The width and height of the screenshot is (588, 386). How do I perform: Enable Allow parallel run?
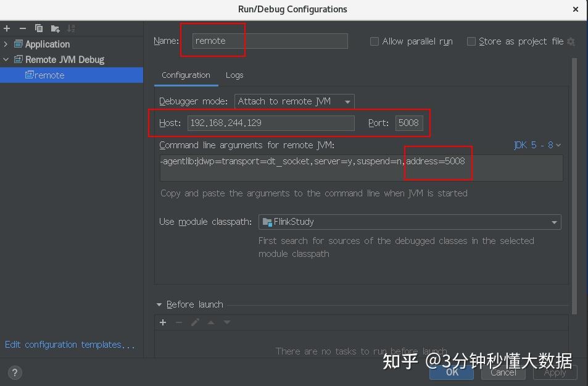pos(374,41)
